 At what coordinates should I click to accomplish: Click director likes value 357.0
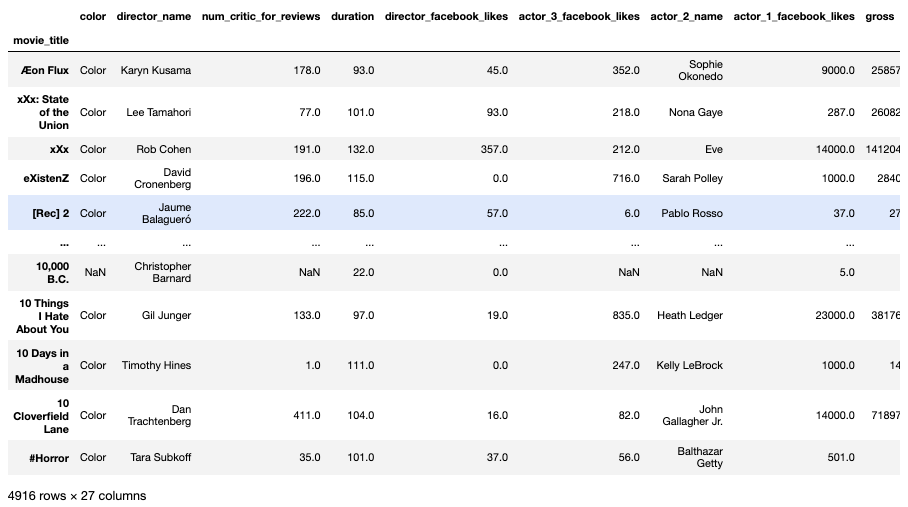pos(495,149)
